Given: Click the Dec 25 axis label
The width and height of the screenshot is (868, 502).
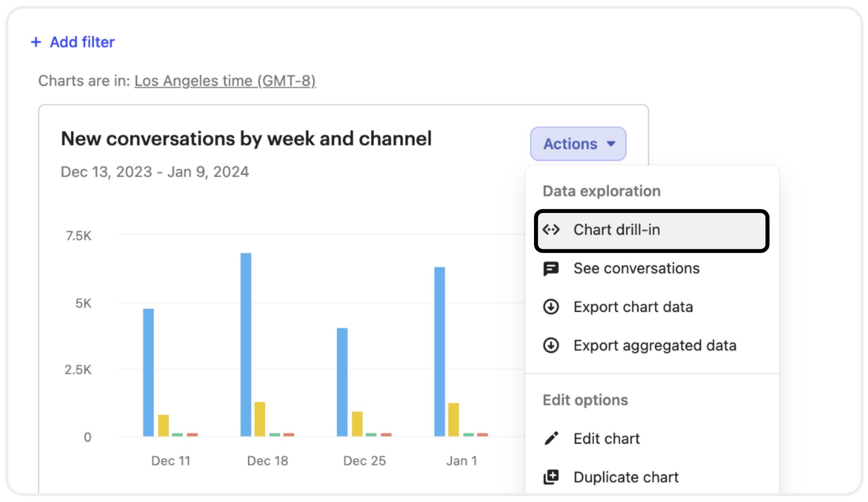Looking at the screenshot, I should point(365,461).
